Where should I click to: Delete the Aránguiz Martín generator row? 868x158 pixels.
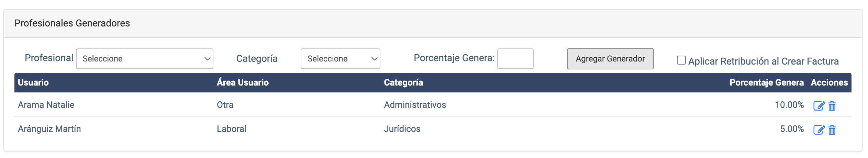(x=832, y=130)
